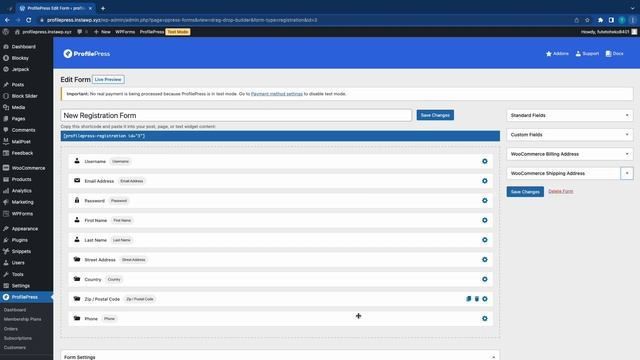
Task: Open Docs from the blue header
Action: [x=614, y=53]
